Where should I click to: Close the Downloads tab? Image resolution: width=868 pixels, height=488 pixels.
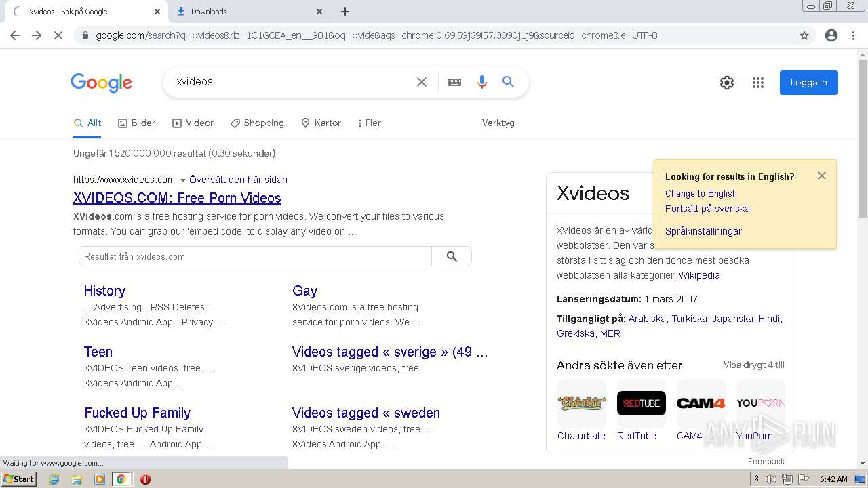319,12
